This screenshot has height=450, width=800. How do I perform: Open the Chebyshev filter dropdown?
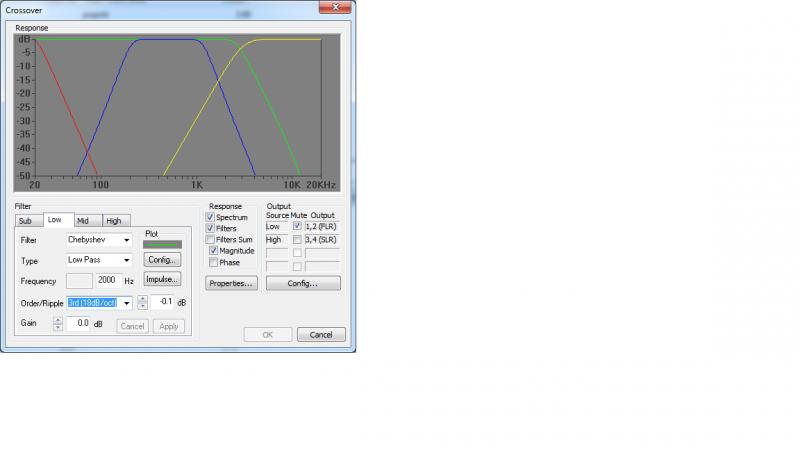pyautogui.click(x=99, y=240)
